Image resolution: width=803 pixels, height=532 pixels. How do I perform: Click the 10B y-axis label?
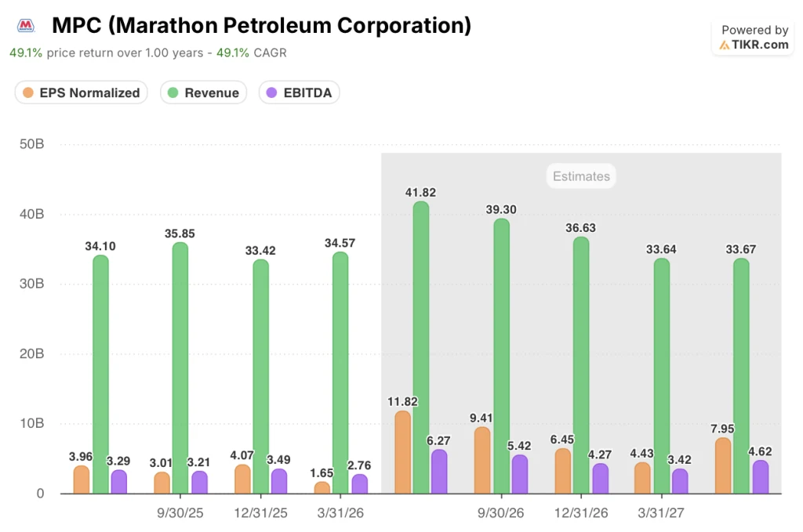tap(31, 424)
